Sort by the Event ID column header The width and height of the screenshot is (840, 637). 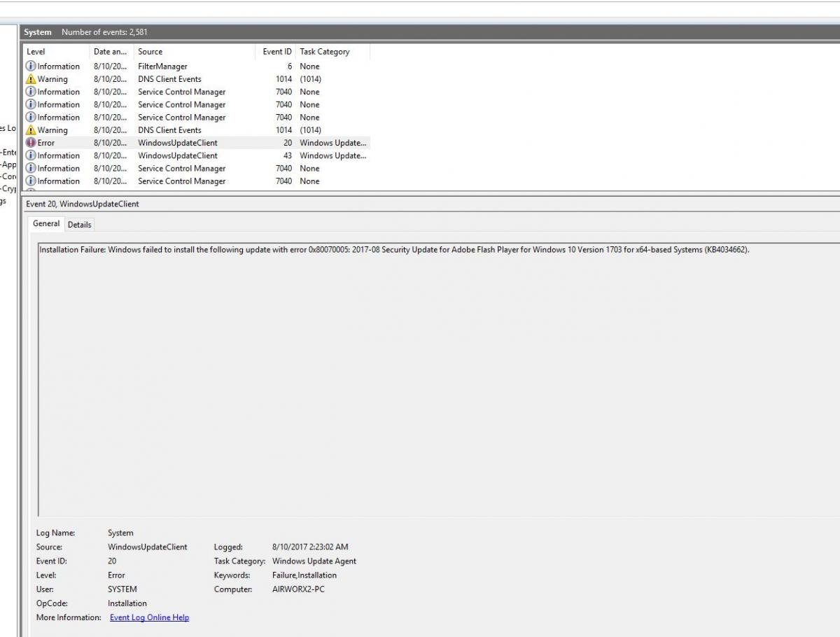tap(276, 52)
